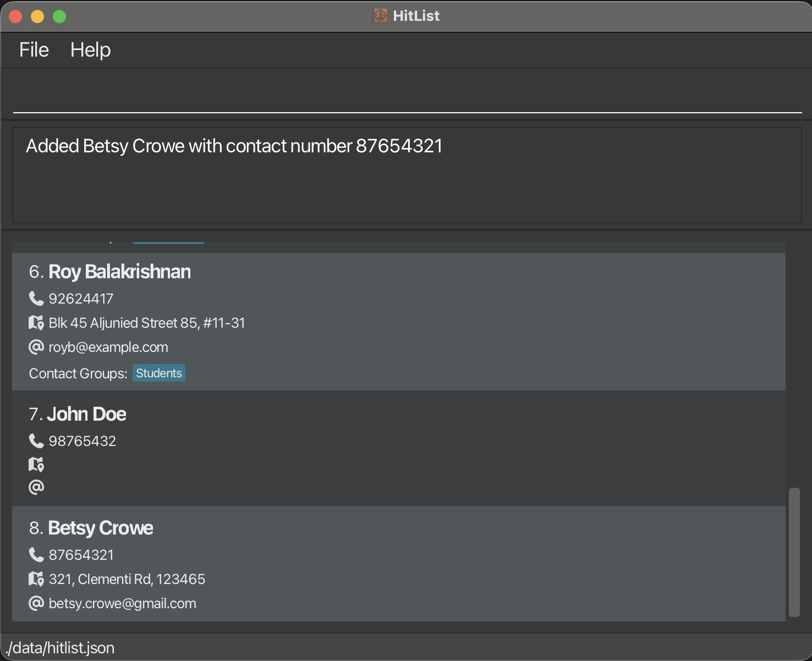The height and width of the screenshot is (661, 812).
Task: Click John Doe's empty address map icon
Action: 36,465
